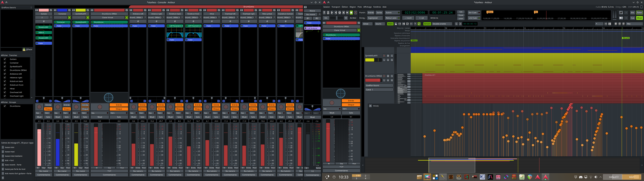
Task: Select the pencil draw tool
Action: [415, 24]
